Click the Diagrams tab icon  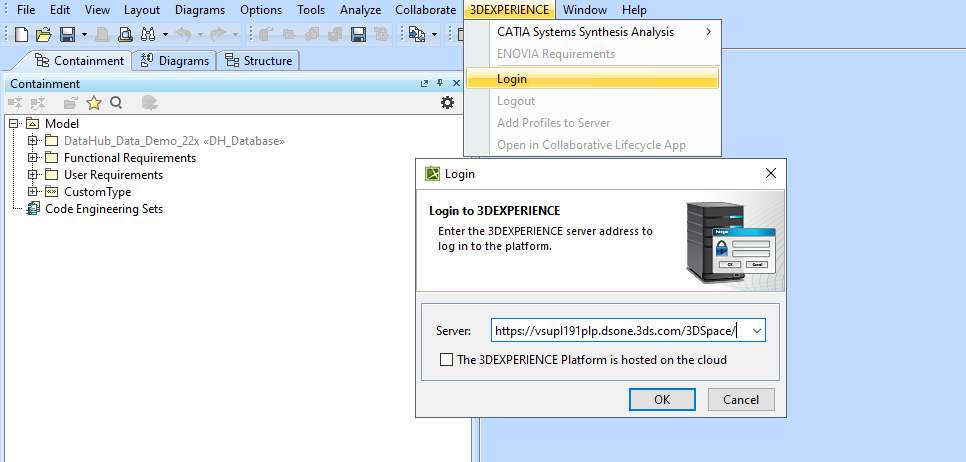click(x=147, y=60)
